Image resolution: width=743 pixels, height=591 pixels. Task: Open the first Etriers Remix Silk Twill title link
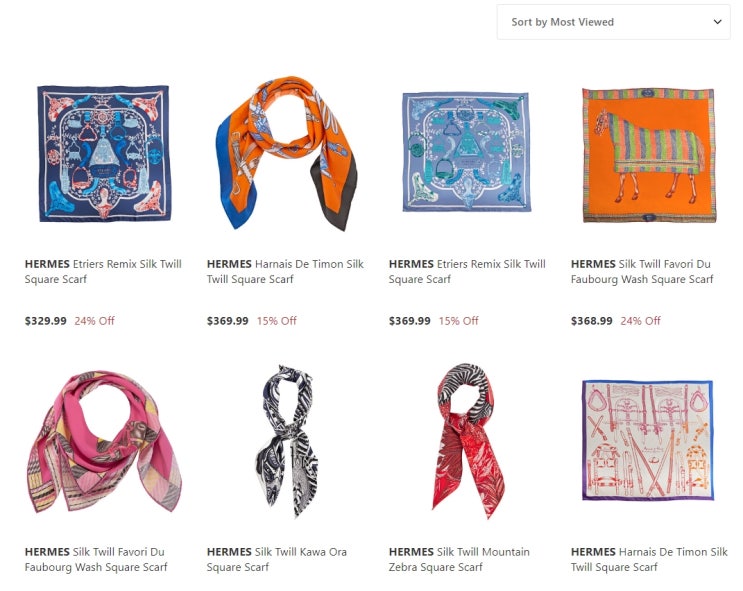(103, 272)
